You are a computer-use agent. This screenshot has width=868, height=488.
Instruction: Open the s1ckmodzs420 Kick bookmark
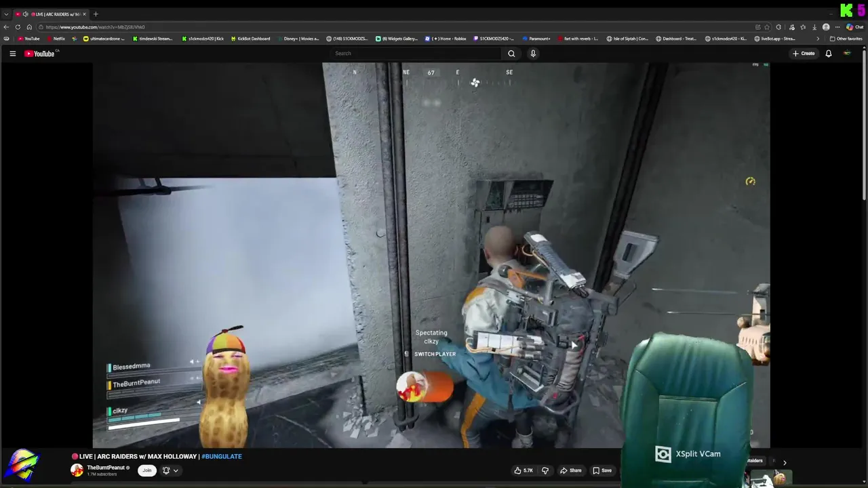pos(203,39)
